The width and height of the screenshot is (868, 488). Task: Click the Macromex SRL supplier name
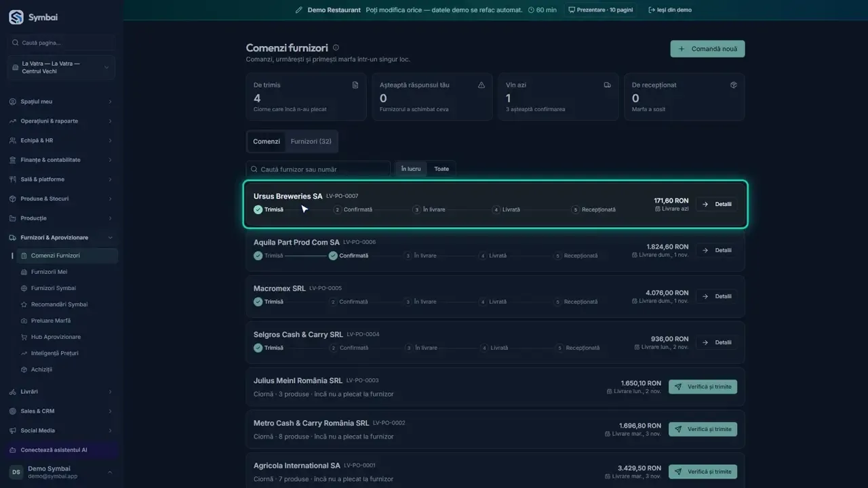pos(279,288)
